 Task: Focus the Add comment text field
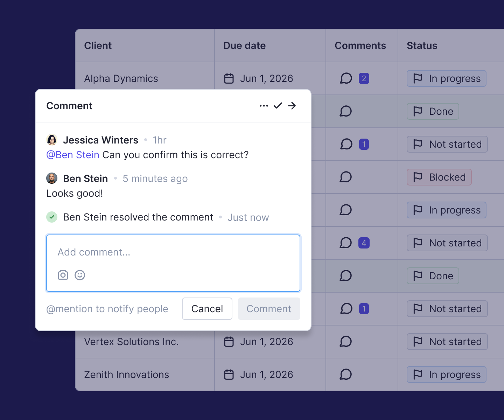pos(173,252)
